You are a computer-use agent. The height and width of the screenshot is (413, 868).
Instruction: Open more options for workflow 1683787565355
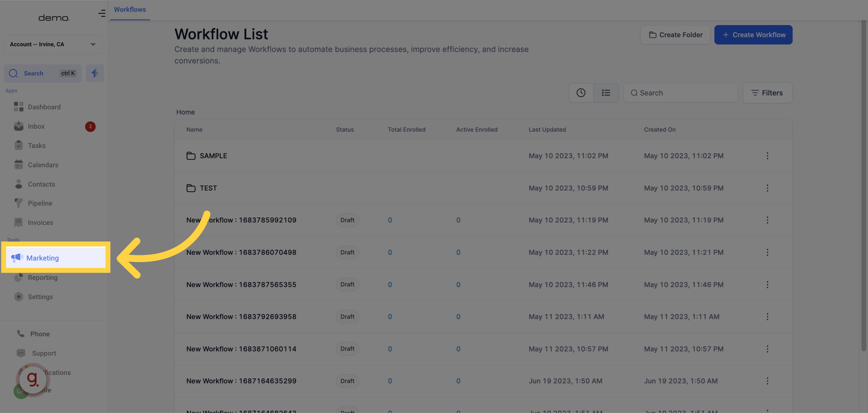pyautogui.click(x=767, y=285)
